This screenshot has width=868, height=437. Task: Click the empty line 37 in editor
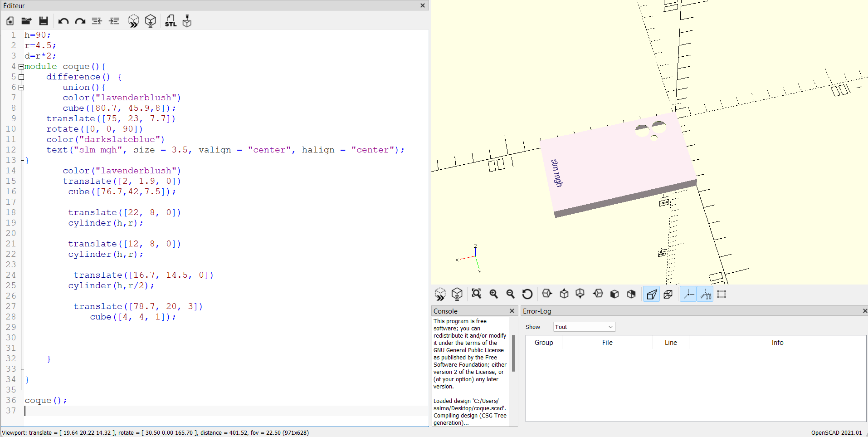(226, 411)
